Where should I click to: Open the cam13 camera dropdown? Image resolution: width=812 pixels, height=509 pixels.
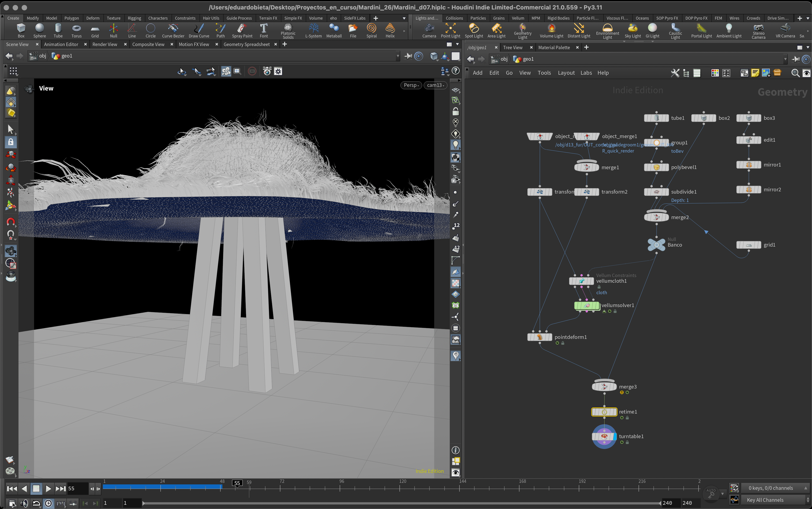435,85
